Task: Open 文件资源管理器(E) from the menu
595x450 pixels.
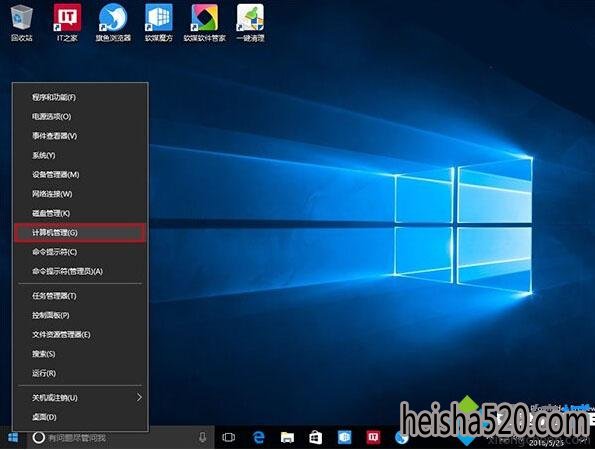Action: [x=80, y=334]
